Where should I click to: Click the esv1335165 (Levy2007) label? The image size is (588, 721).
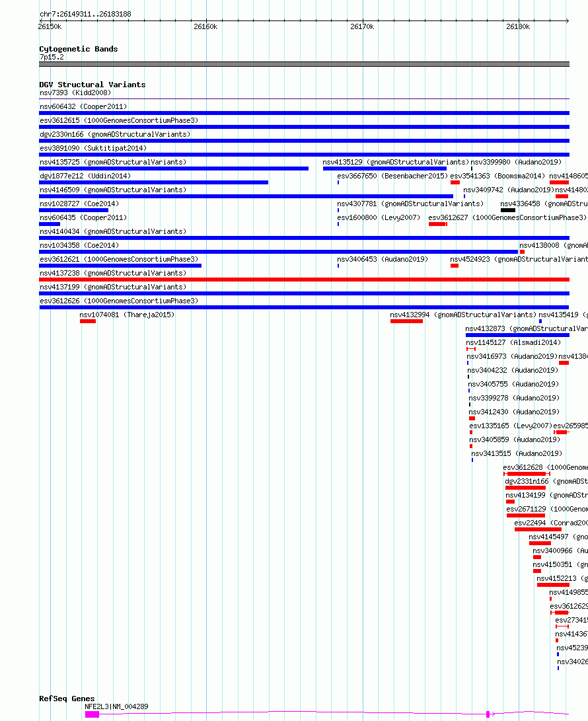511,426
